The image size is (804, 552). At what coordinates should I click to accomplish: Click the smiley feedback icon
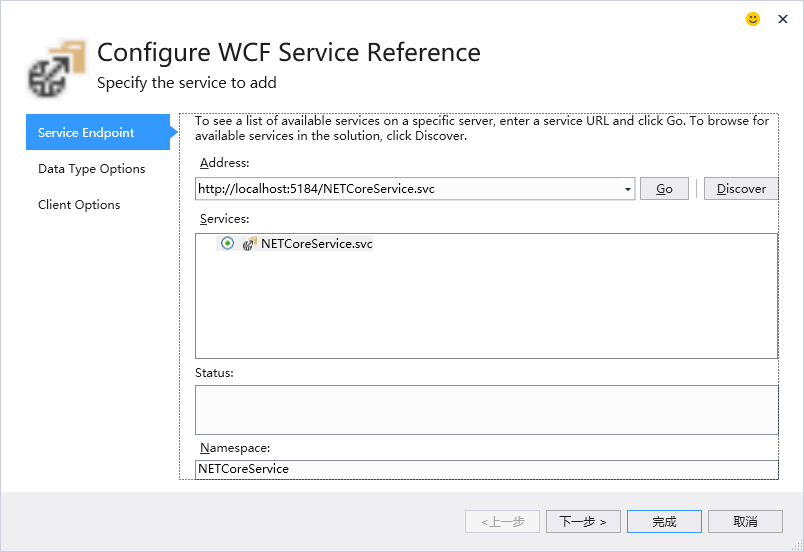[x=752, y=19]
